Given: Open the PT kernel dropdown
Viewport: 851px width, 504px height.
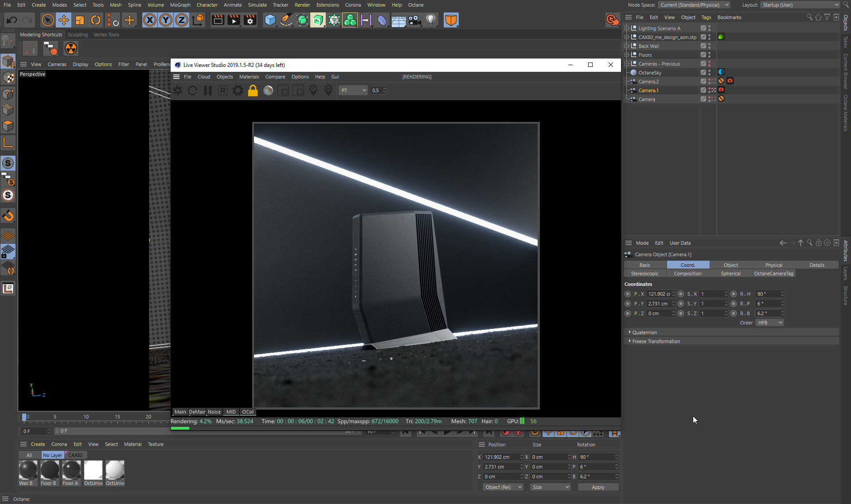Looking at the screenshot, I should [x=354, y=90].
